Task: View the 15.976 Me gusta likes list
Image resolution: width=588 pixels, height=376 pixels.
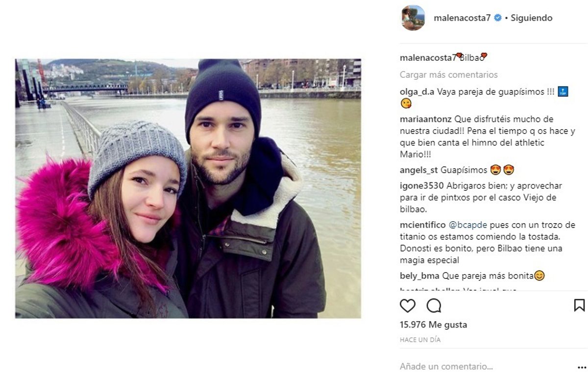Action: pos(433,325)
